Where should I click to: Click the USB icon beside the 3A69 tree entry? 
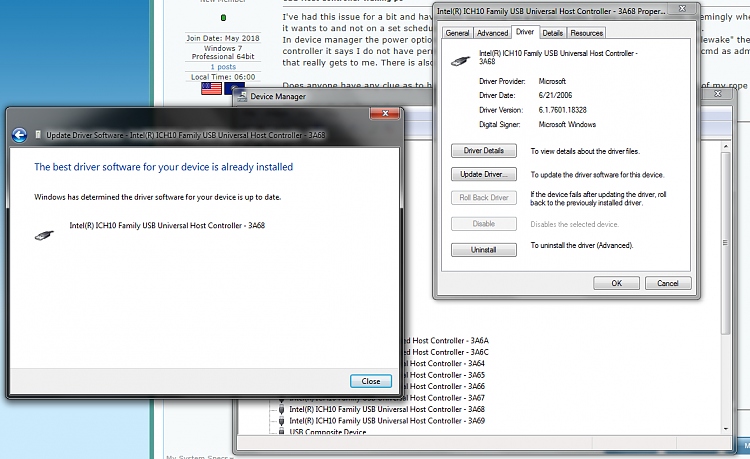tap(281, 421)
